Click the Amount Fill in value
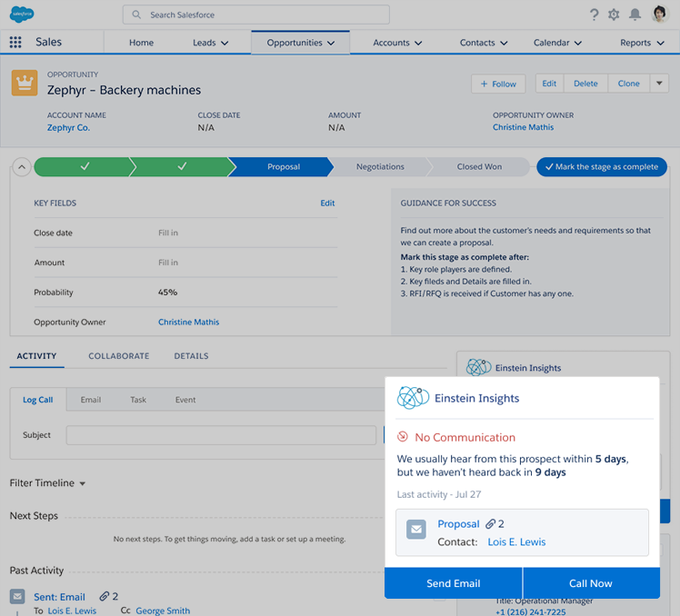 click(x=168, y=263)
